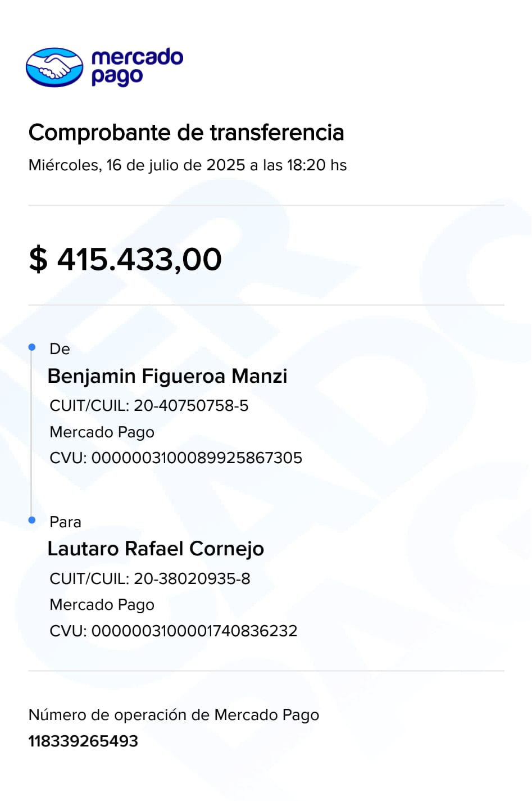The width and height of the screenshot is (532, 801).
Task: Click the "mercado pago" wordmark text
Action: pos(137,66)
